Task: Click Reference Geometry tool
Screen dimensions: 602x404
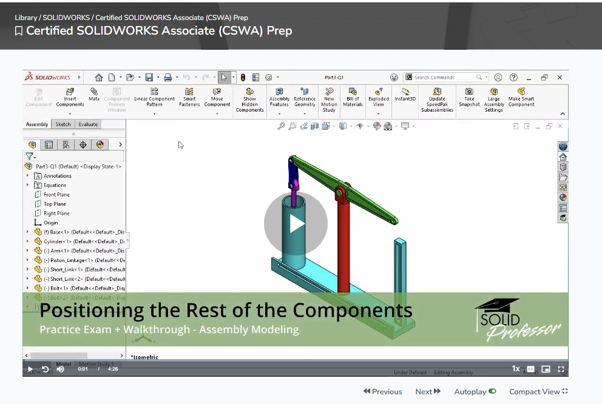Action: coord(304,98)
